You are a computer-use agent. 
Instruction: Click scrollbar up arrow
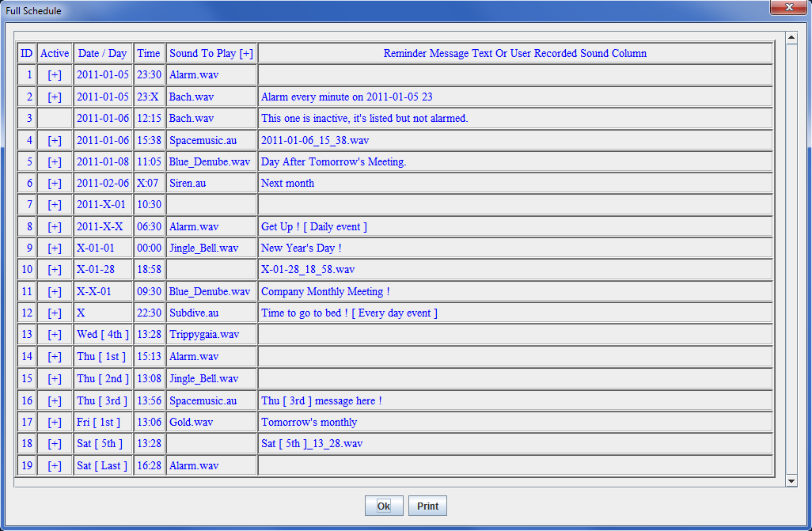[x=791, y=37]
